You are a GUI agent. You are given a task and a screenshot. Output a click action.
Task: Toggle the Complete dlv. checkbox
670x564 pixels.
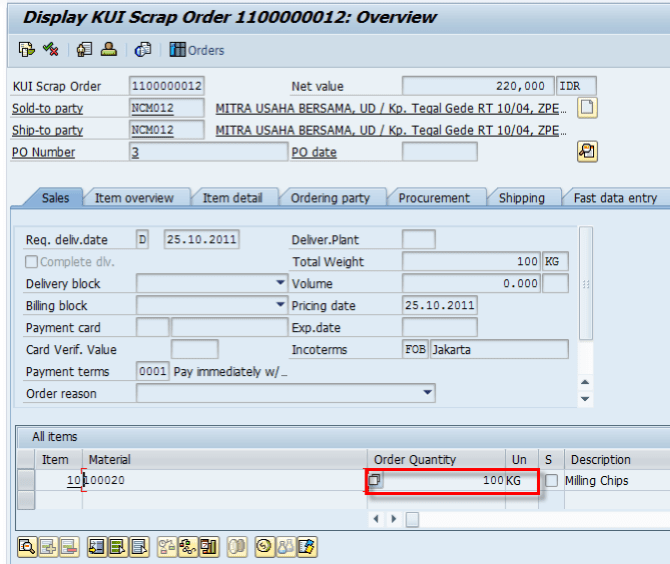[x=32, y=262]
